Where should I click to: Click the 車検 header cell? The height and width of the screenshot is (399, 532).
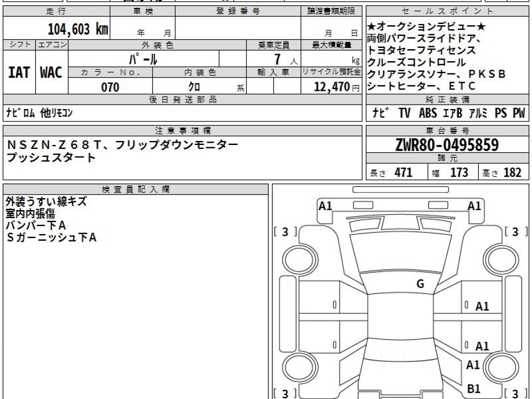(142, 12)
